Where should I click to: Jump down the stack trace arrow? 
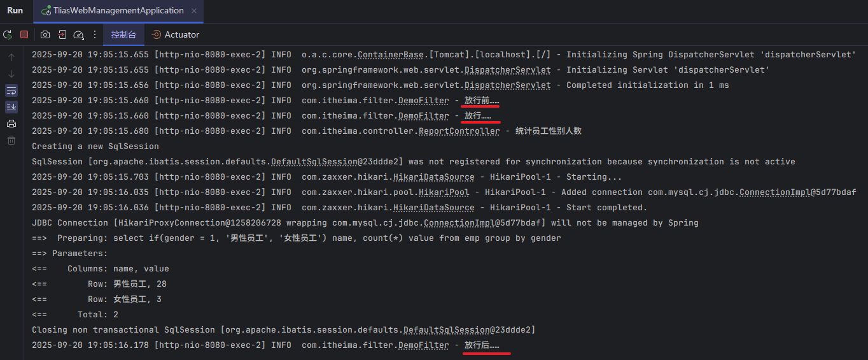click(11, 74)
